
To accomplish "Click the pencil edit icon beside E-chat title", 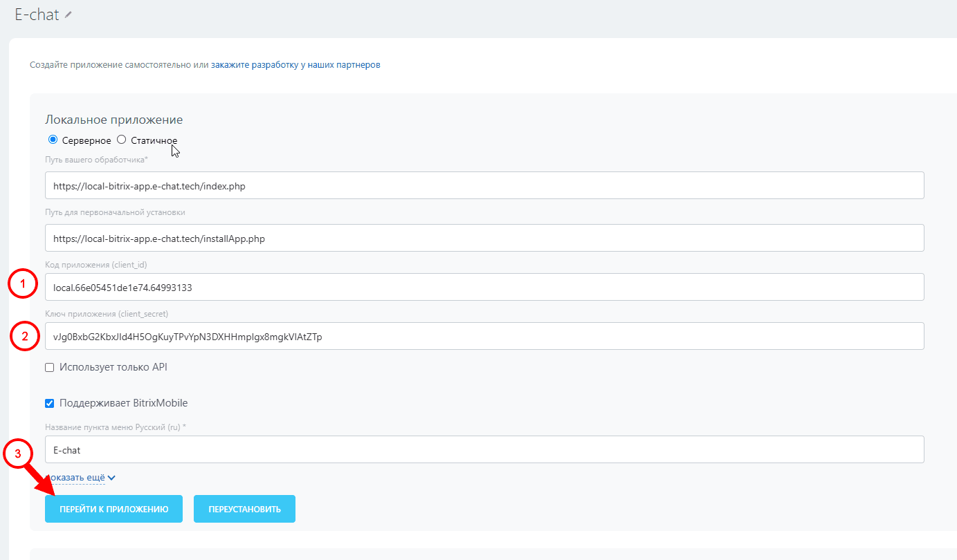I will click(68, 15).
